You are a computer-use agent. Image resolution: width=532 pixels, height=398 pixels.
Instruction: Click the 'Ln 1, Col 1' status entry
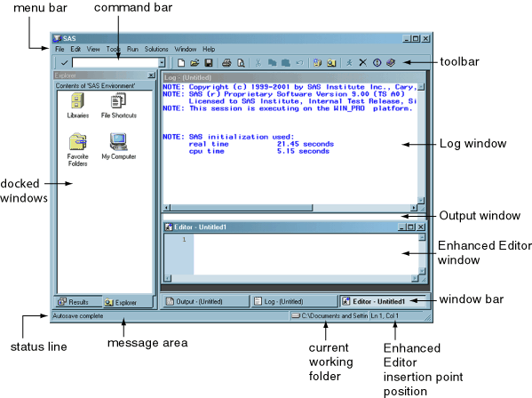coord(385,316)
